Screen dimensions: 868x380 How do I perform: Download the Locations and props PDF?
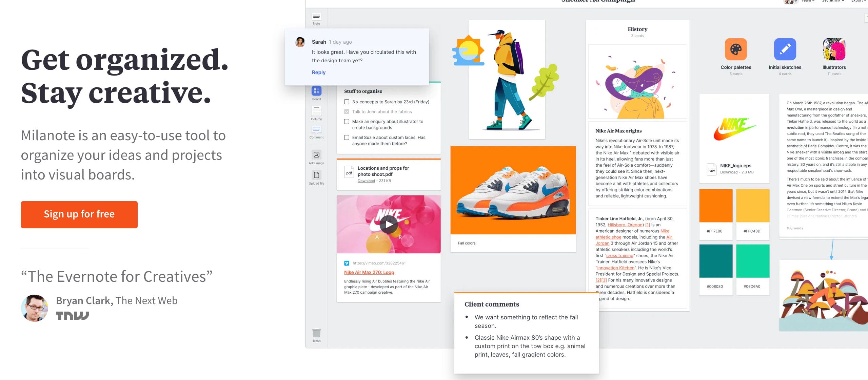coord(366,181)
